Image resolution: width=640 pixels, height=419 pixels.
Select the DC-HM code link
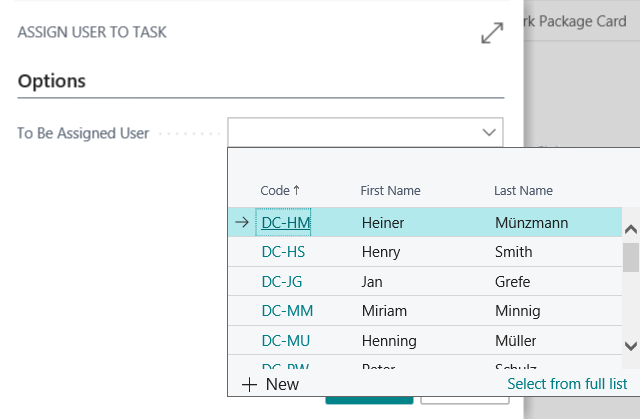coord(283,223)
